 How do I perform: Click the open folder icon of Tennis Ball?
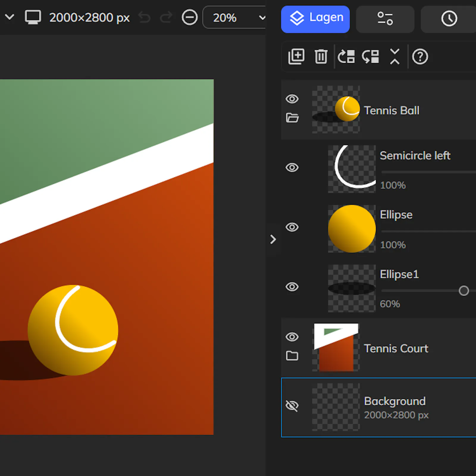pyautogui.click(x=292, y=118)
